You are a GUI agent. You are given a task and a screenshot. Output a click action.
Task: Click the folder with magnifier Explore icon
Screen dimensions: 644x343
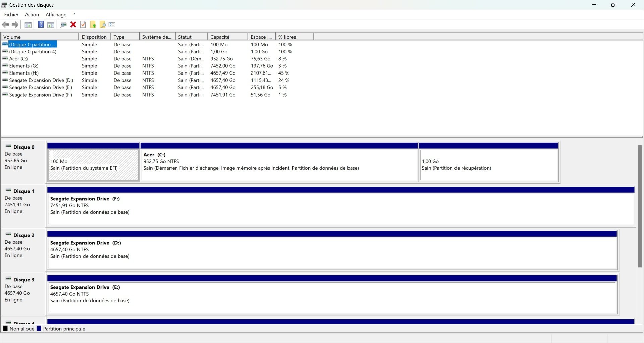click(x=103, y=24)
